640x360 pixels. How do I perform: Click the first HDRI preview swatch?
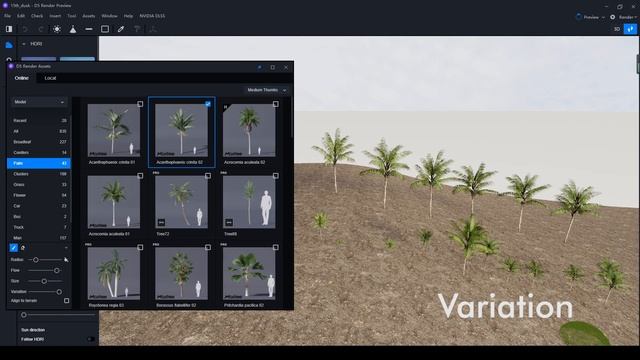(x=38, y=60)
